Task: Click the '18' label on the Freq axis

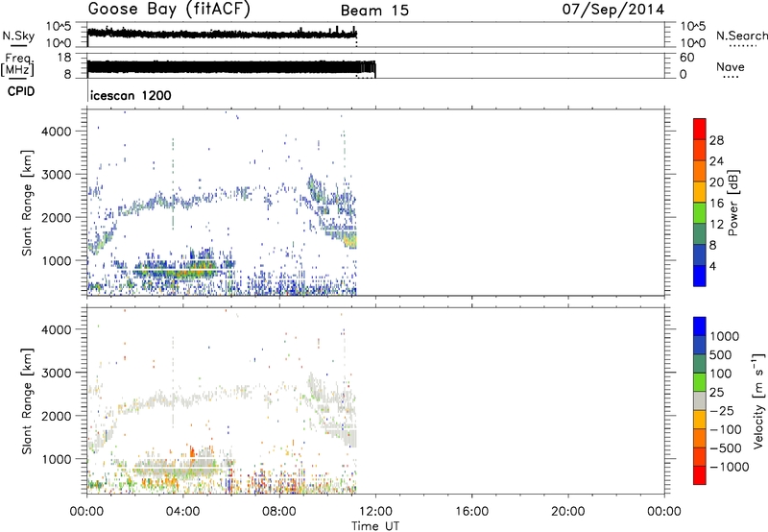Action: pyautogui.click(x=64, y=58)
